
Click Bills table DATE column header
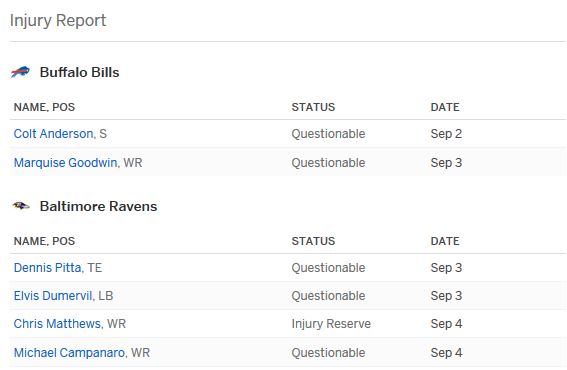[x=445, y=107]
